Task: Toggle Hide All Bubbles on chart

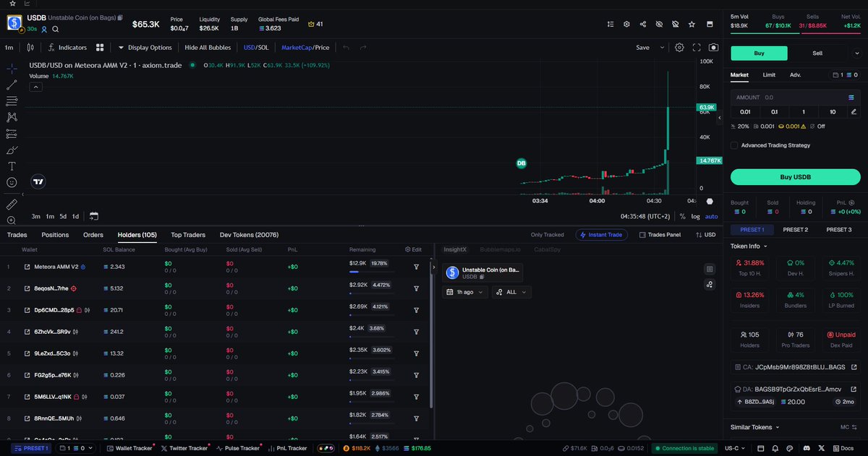Action: click(208, 48)
